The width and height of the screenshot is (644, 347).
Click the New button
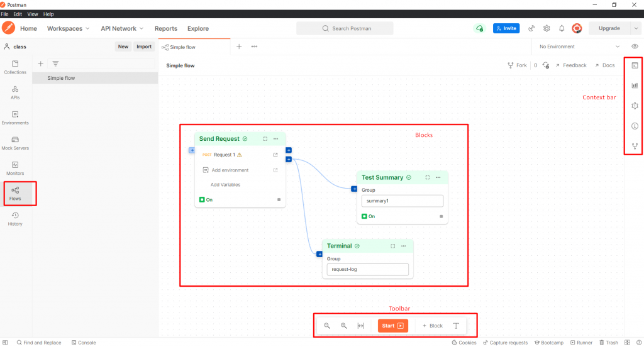click(x=123, y=47)
